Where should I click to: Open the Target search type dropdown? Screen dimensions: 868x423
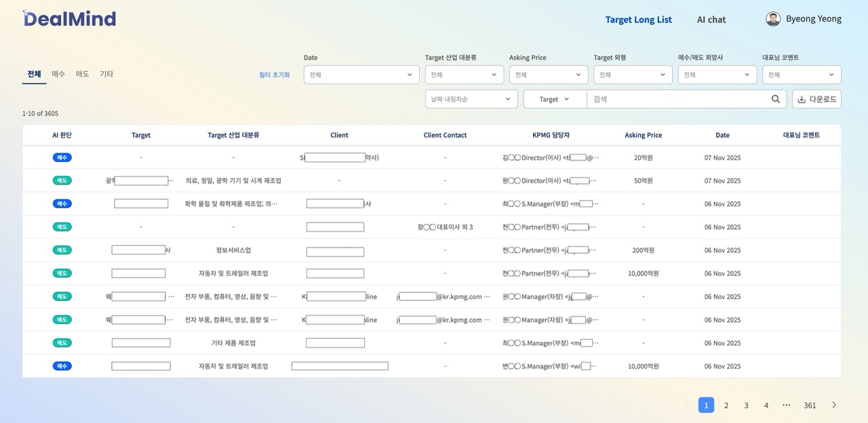(x=555, y=99)
